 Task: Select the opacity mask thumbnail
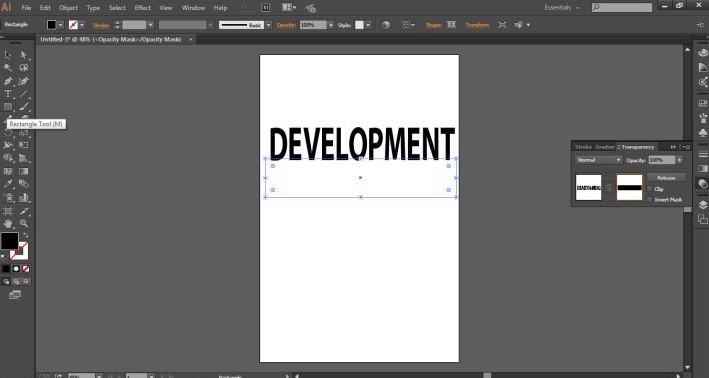click(x=629, y=187)
